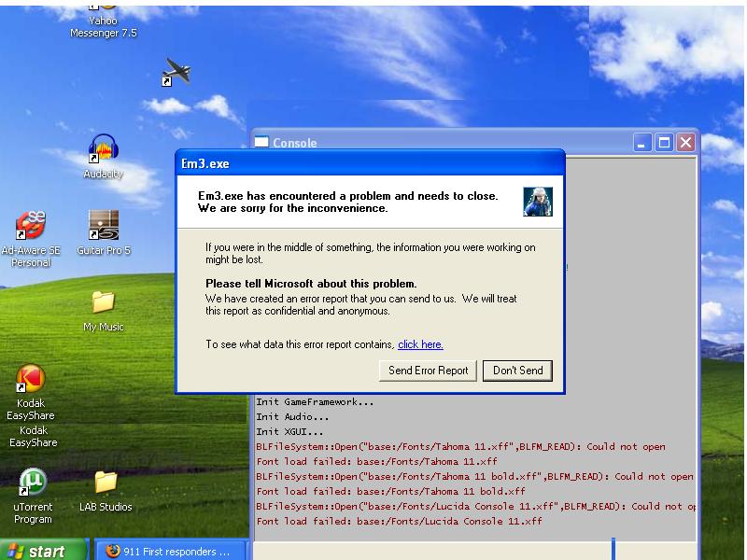Open the 'click here' error data link
747x560 pixels.
pos(420,344)
